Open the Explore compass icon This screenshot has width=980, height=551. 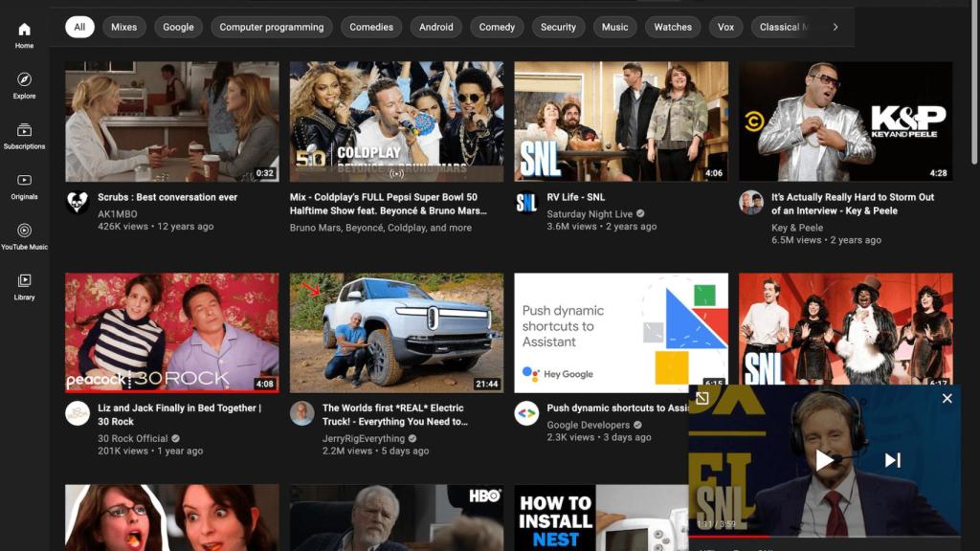point(24,85)
